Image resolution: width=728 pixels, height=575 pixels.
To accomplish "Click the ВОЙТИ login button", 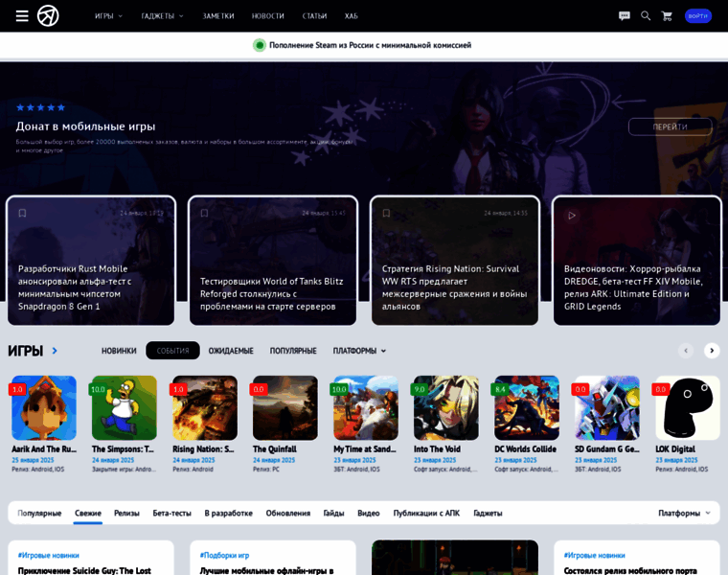I will 697,15.
